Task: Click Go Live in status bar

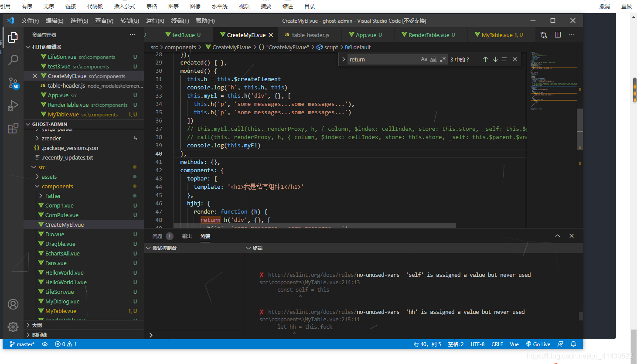Action: tap(538, 344)
